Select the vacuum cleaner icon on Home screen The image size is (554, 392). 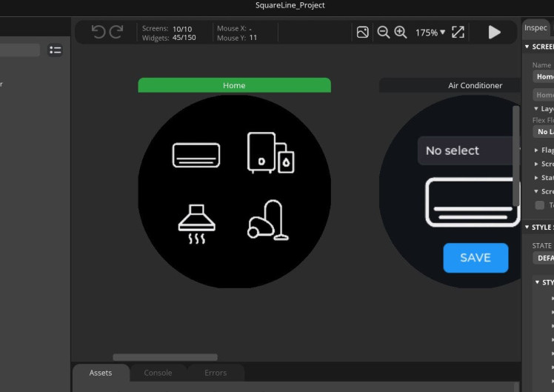pyautogui.click(x=268, y=220)
